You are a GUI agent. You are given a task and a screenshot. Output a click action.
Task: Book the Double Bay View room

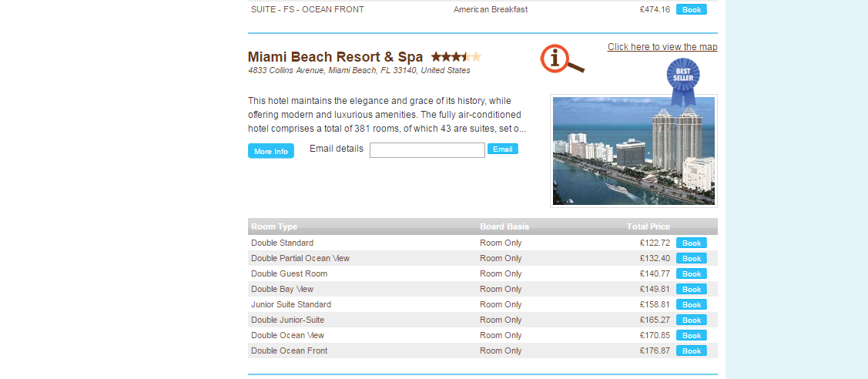(x=692, y=290)
